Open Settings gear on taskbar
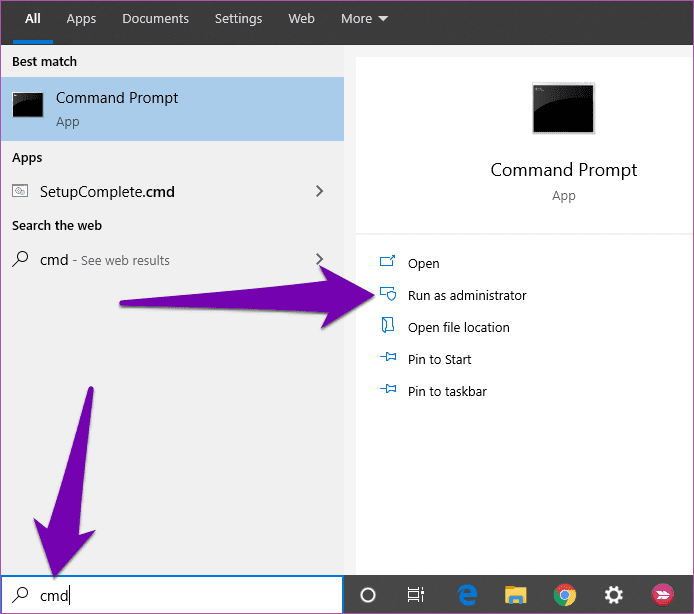This screenshot has width=694, height=614. pyautogui.click(x=614, y=595)
